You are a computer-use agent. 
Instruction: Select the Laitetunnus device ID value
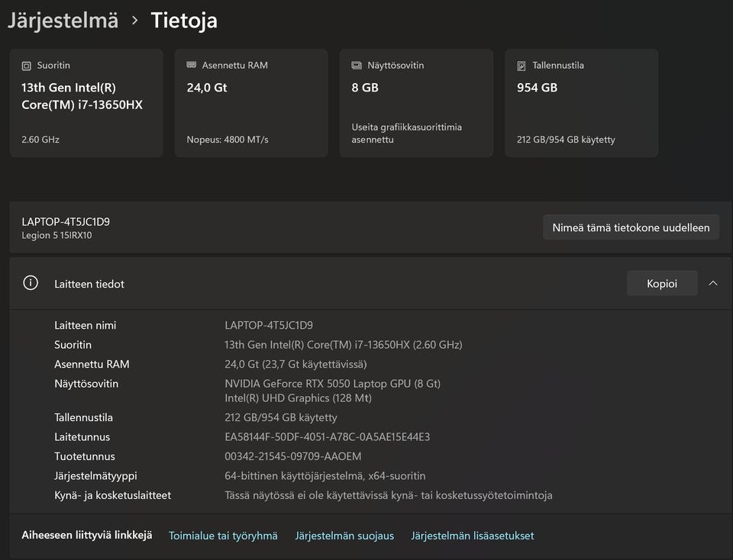328,437
